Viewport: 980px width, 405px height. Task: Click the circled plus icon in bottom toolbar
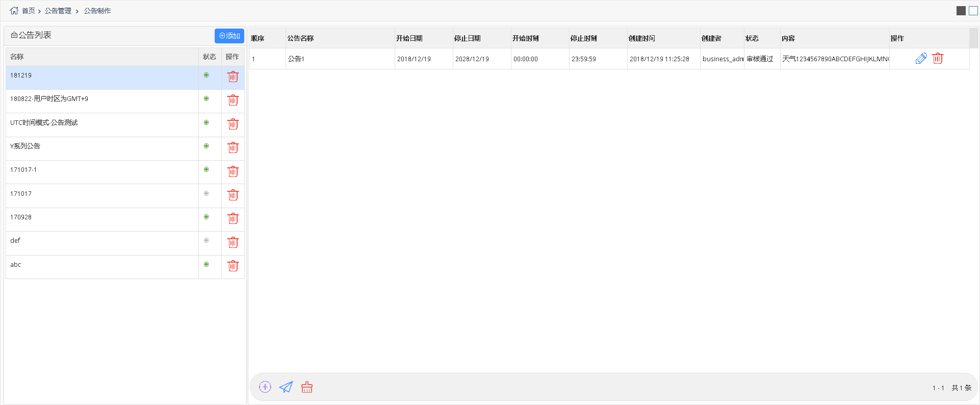pos(265,387)
